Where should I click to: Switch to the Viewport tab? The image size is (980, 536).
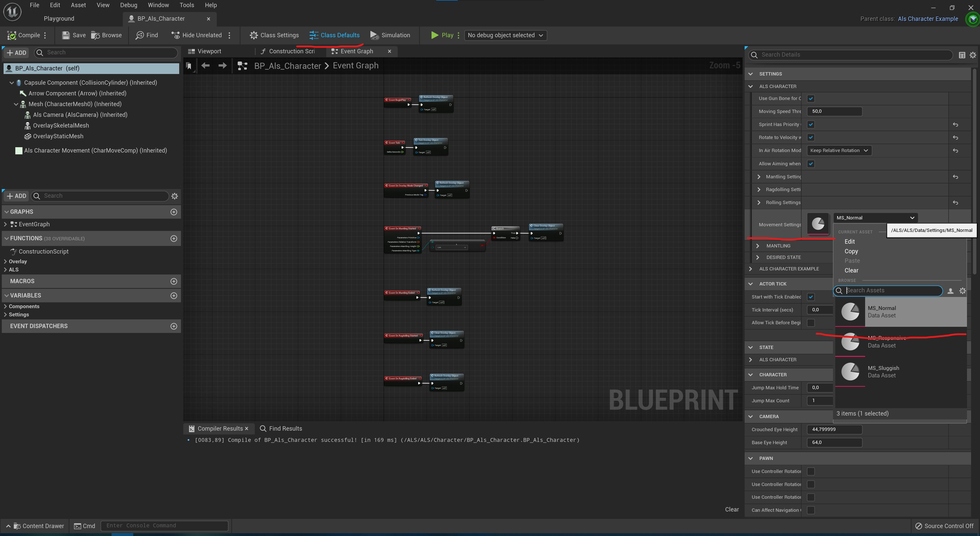click(x=209, y=51)
